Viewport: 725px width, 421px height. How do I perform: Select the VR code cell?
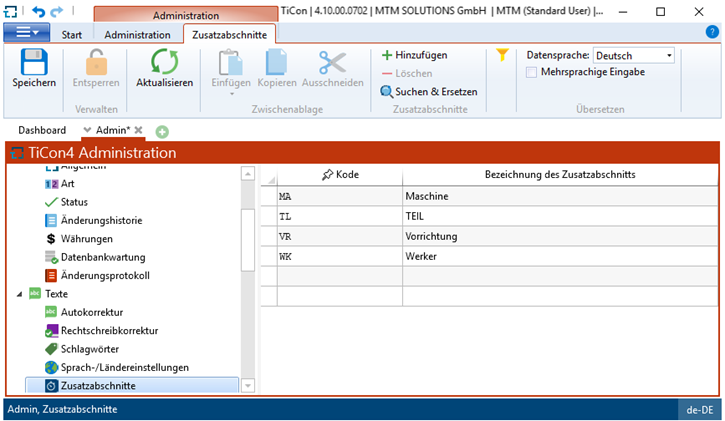(340, 237)
